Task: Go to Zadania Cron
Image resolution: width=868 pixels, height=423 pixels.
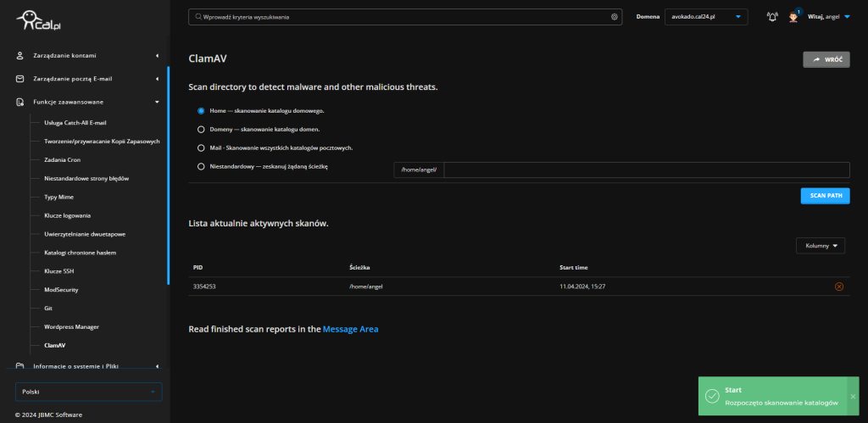Action: [x=63, y=159]
